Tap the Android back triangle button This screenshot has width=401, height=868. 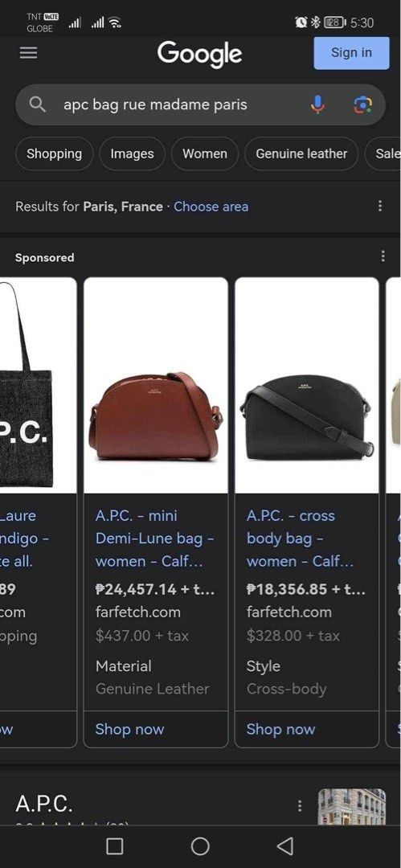(x=284, y=845)
